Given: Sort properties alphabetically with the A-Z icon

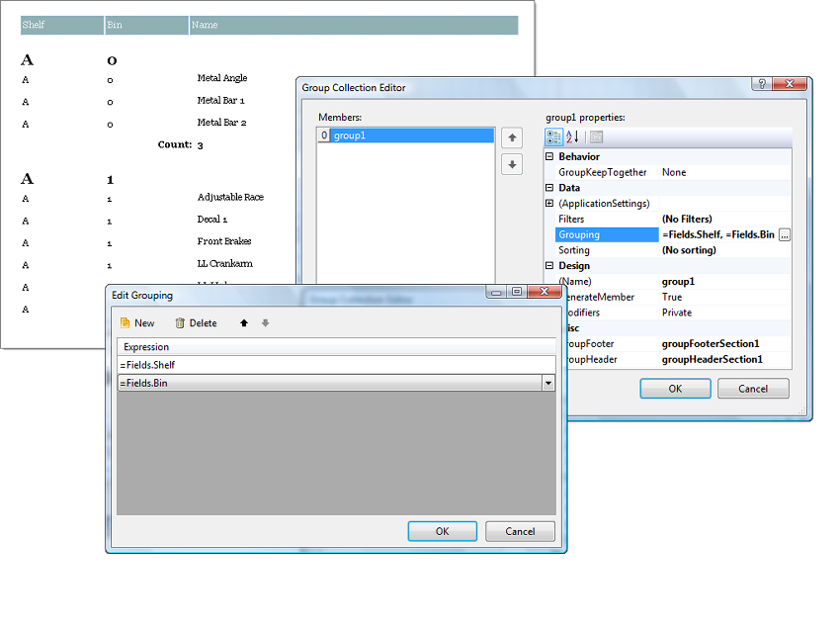Looking at the screenshot, I should pyautogui.click(x=571, y=137).
